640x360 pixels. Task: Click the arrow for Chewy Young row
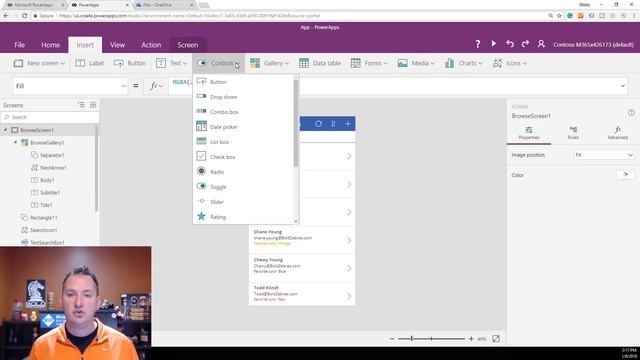click(x=349, y=268)
